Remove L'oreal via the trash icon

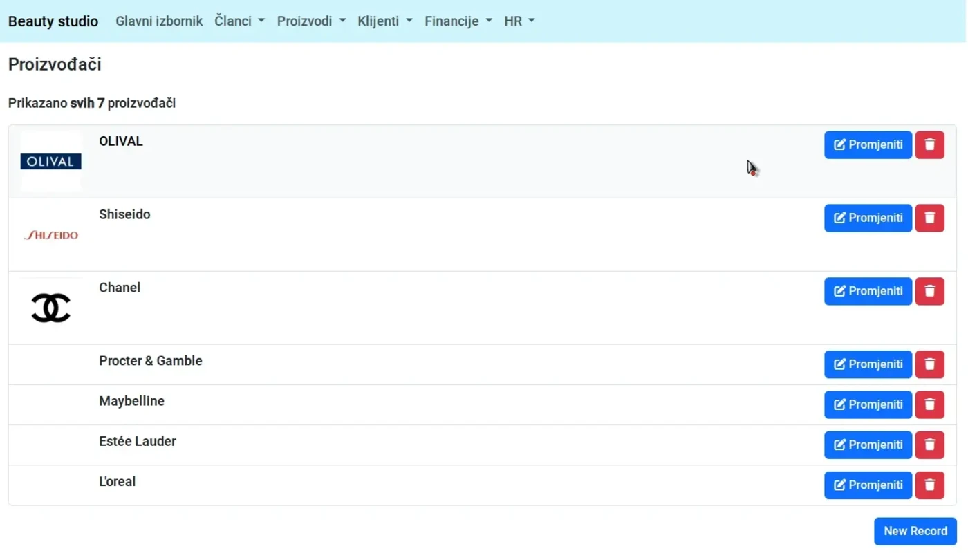[x=929, y=485]
